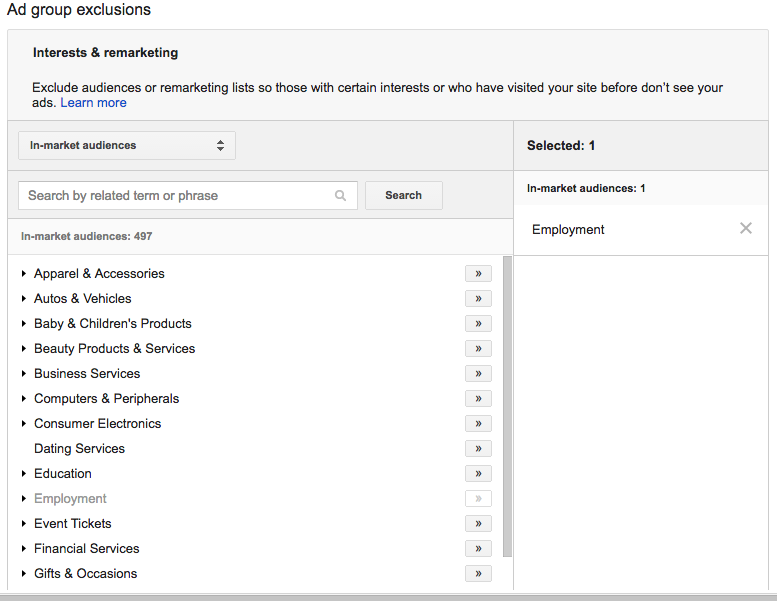
Task: Click the add arrow beside Autos & Vehicles
Action: tap(478, 298)
